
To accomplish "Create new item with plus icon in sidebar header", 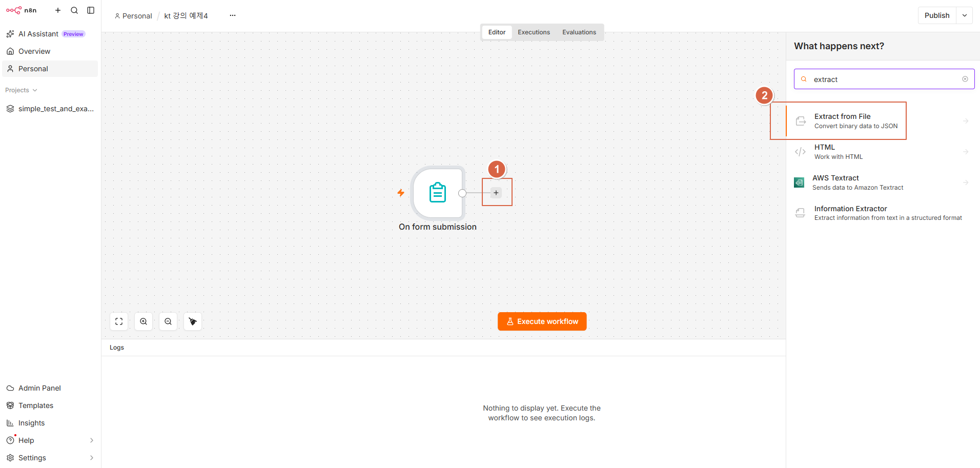I will coord(58,10).
